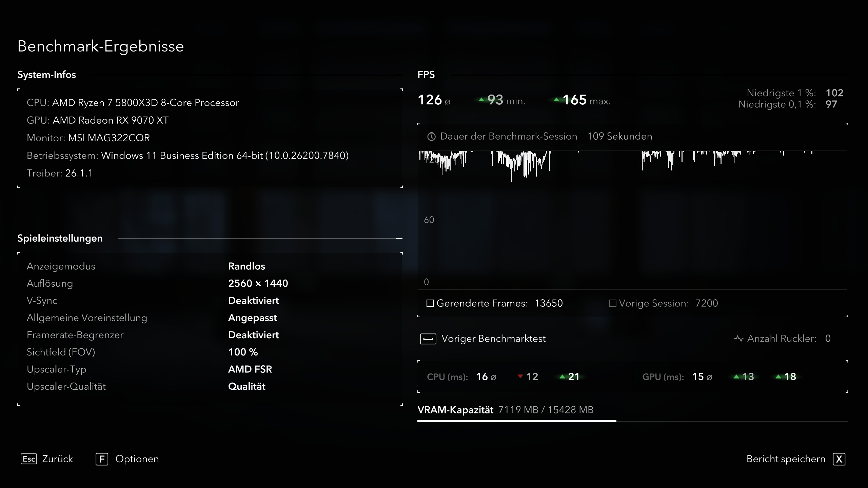Click the Esc key icon near Zurück
This screenshot has width=868, height=488.
29,459
